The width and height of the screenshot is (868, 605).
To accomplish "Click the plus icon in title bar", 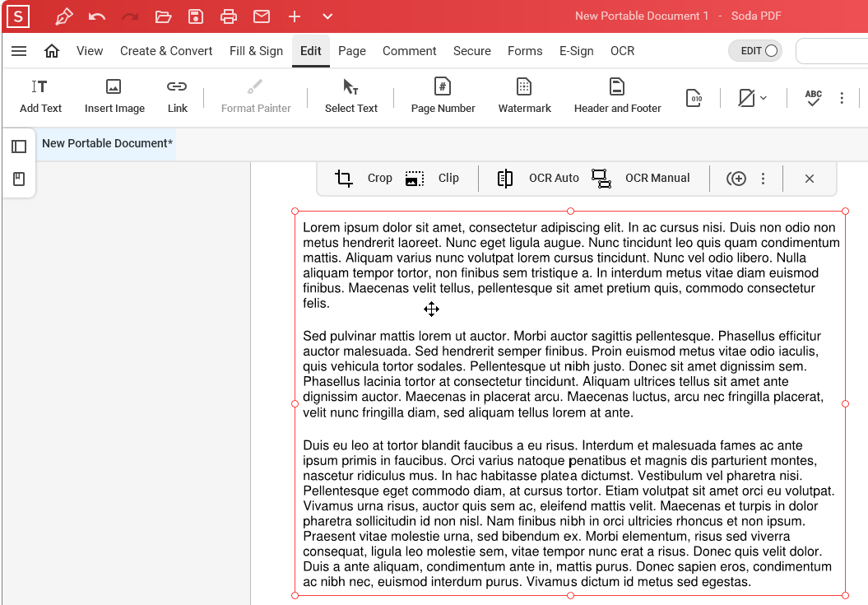I will point(295,16).
